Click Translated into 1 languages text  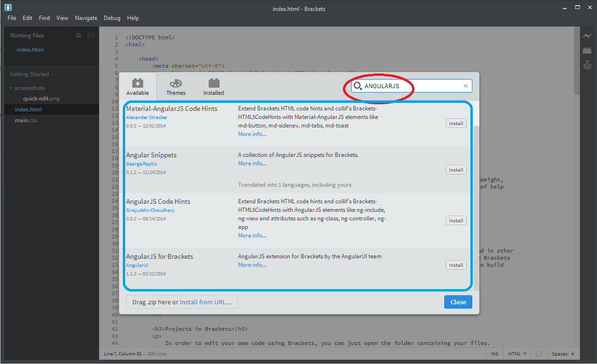295,185
